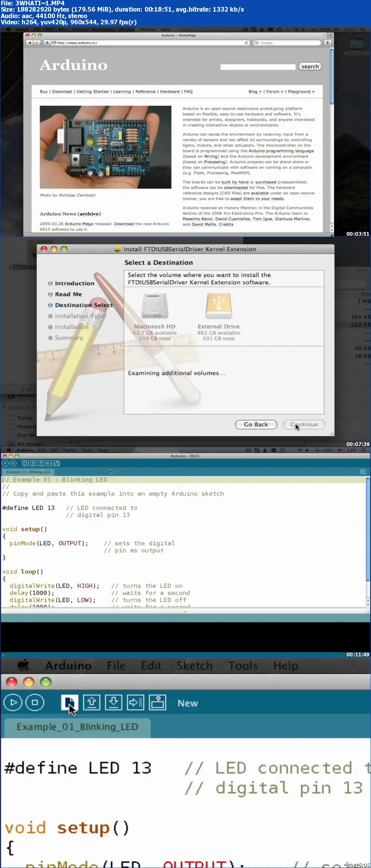Open the History menu in Safari menu bar
The width and height of the screenshot is (371, 868).
80,29
